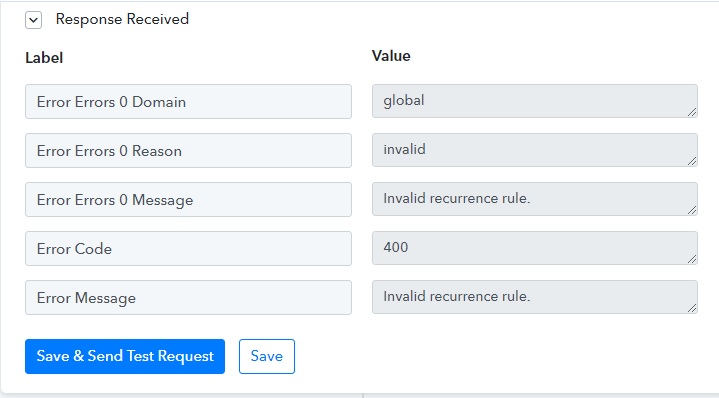
Task: Collapse the Response Received section
Action: tap(33, 20)
